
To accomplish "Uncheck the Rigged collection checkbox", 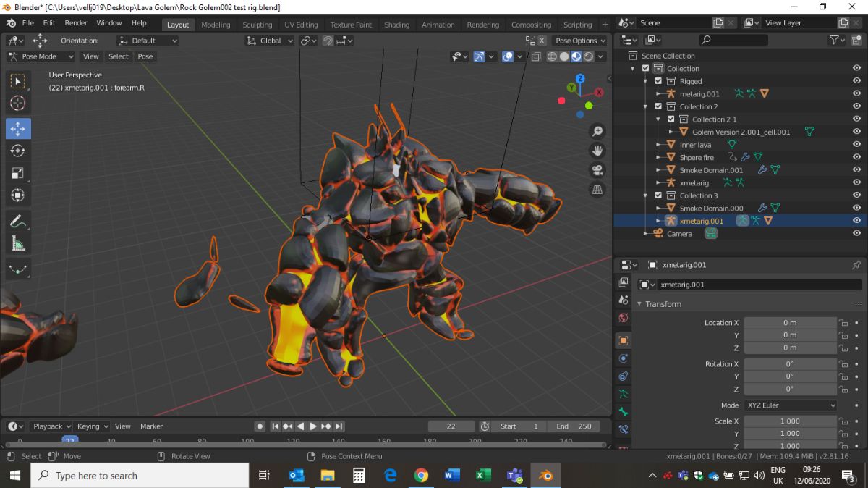I will [x=658, y=81].
